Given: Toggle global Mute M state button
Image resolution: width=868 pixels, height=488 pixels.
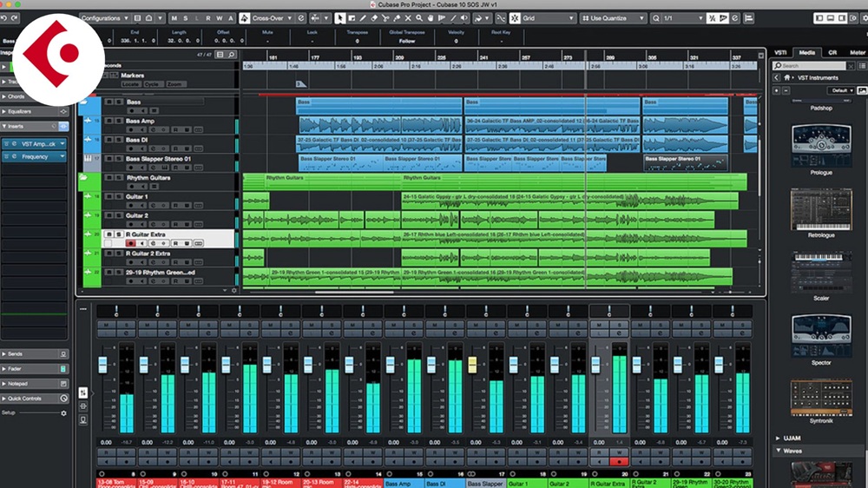Looking at the screenshot, I should pyautogui.click(x=174, y=18).
